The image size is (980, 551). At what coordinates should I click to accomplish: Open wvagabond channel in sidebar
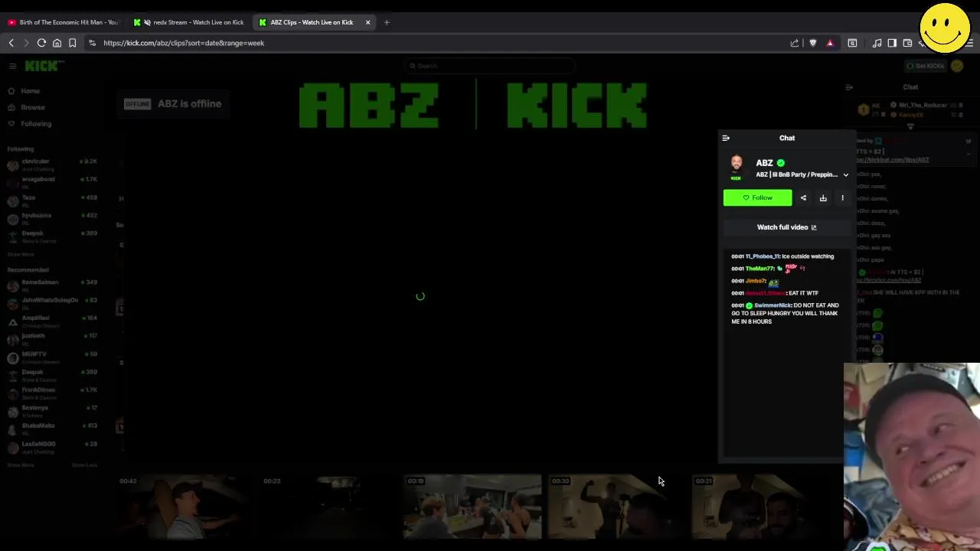(52, 182)
